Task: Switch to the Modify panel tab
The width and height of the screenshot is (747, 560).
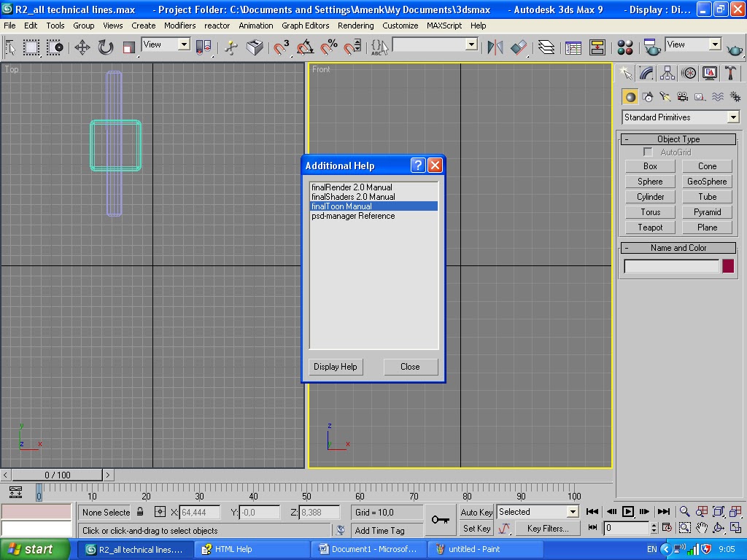Action: click(x=646, y=73)
